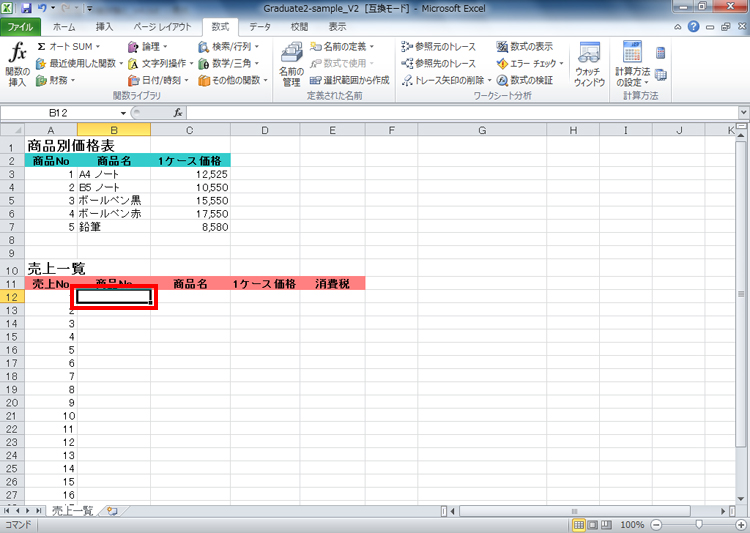Open the Date/Time (日付/時刻) functions list
Screen dimensions: 750x533
158,80
